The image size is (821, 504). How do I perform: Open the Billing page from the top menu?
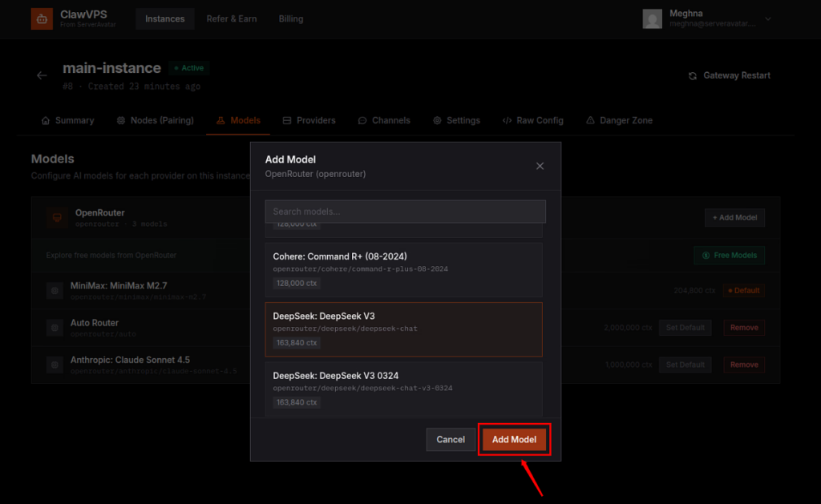tap(290, 18)
